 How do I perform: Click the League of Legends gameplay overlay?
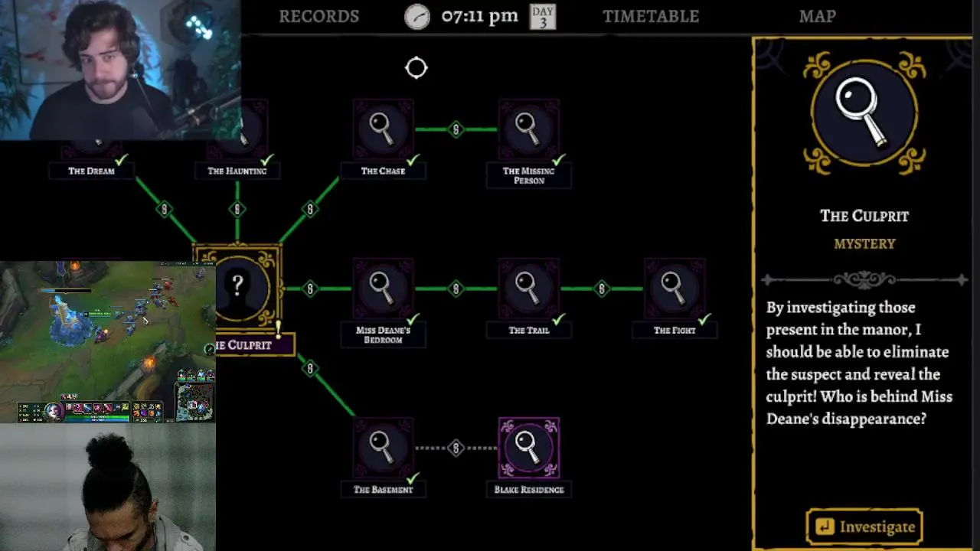(108, 341)
